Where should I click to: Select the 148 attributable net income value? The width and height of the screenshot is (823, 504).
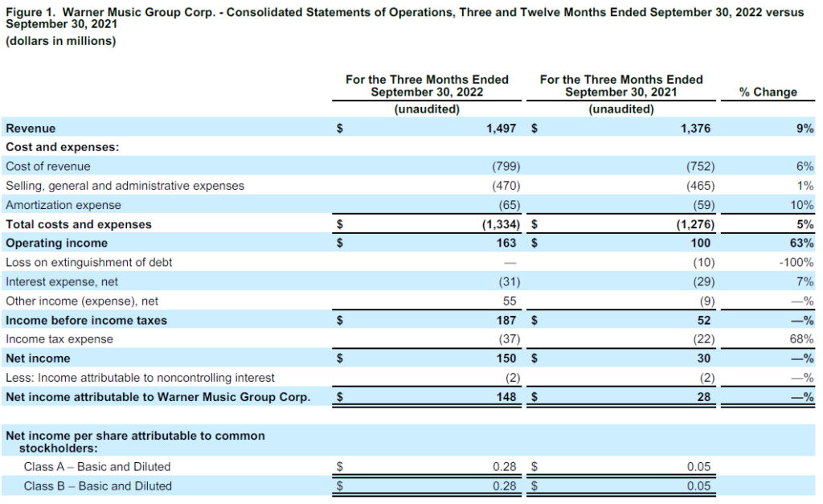tap(506, 397)
